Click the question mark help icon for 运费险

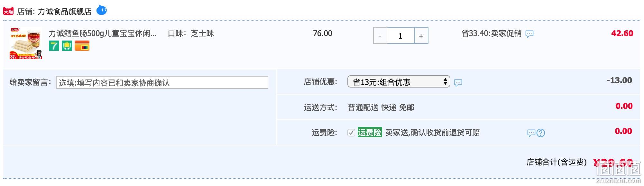tap(541, 133)
